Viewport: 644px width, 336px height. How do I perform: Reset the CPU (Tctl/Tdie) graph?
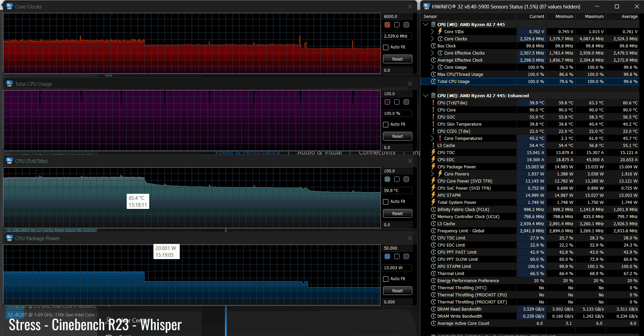398,213
